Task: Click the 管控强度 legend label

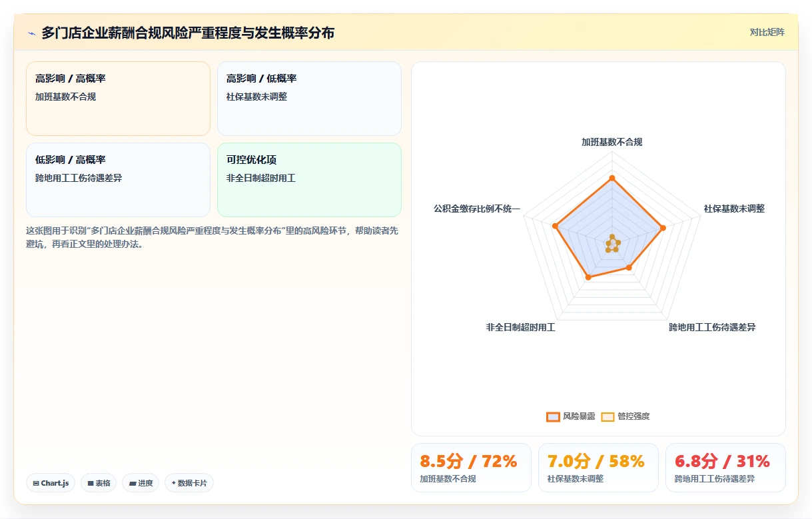Action: (x=633, y=416)
